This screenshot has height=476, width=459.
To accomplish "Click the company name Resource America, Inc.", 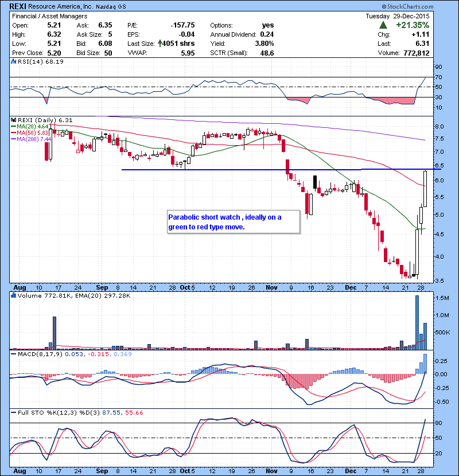I will (x=61, y=6).
